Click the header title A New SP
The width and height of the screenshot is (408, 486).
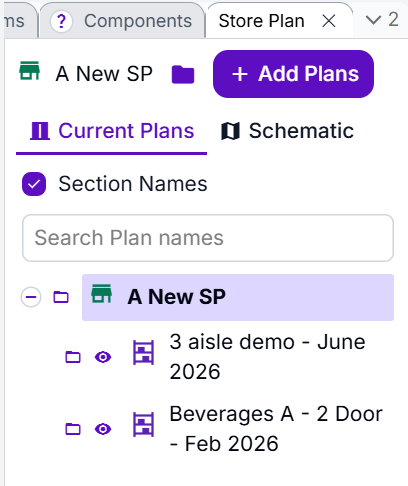[104, 74]
